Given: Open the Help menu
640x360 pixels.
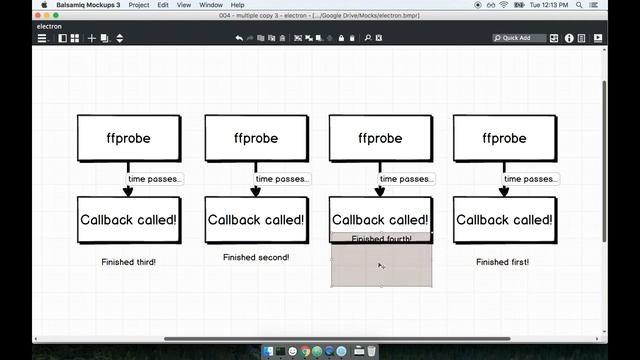Looking at the screenshot, I should [237, 5].
